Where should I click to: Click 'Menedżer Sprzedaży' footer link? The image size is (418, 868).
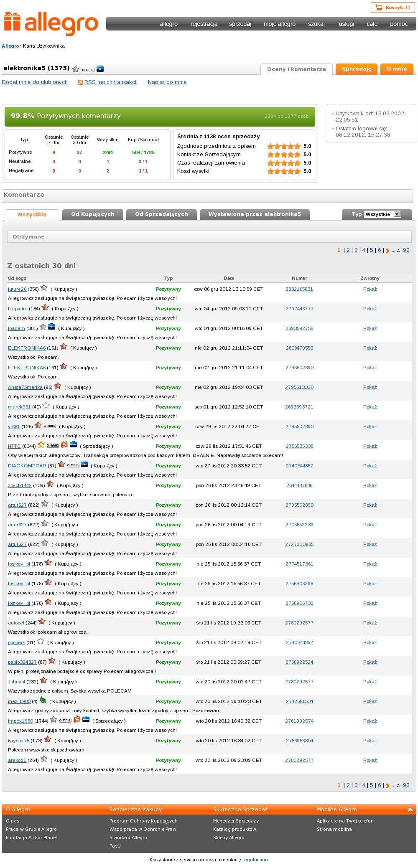[236, 821]
